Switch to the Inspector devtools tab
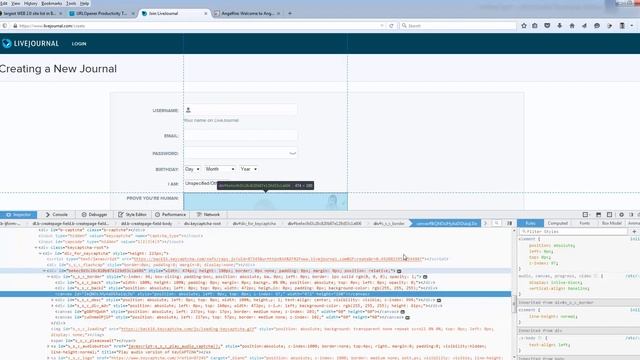 pyautogui.click(x=18, y=214)
